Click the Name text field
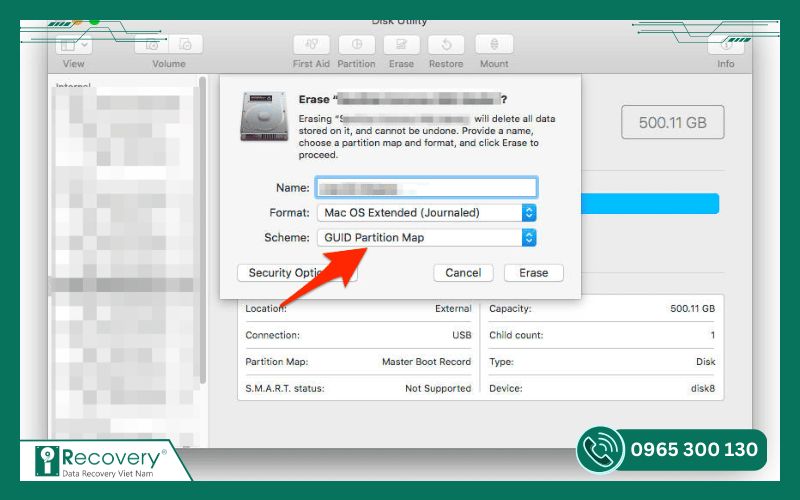The height and width of the screenshot is (500, 800). pos(427,188)
